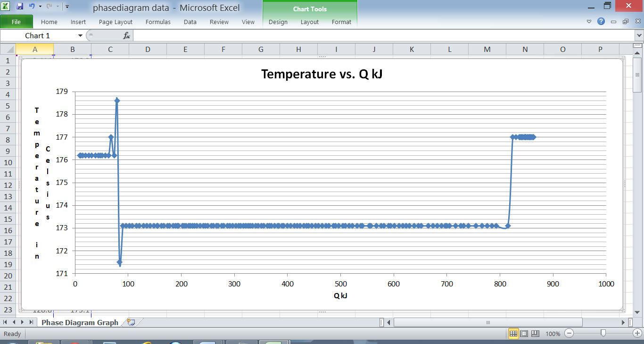Switch to Page Layout view in the status bar
Image resolution: width=644 pixels, height=344 pixels.
[524, 334]
